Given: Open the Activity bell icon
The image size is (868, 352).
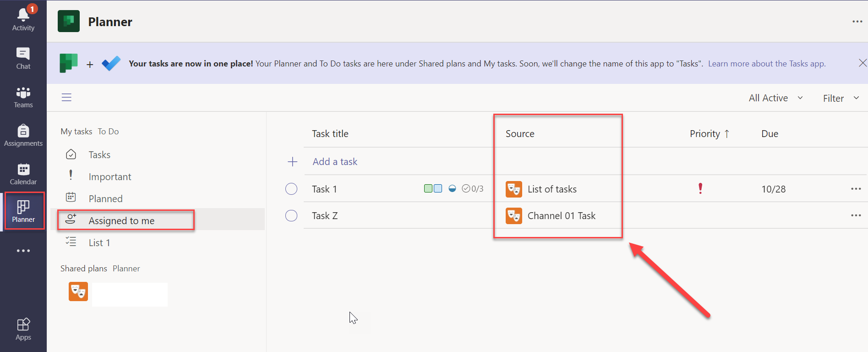Looking at the screenshot, I should [23, 16].
